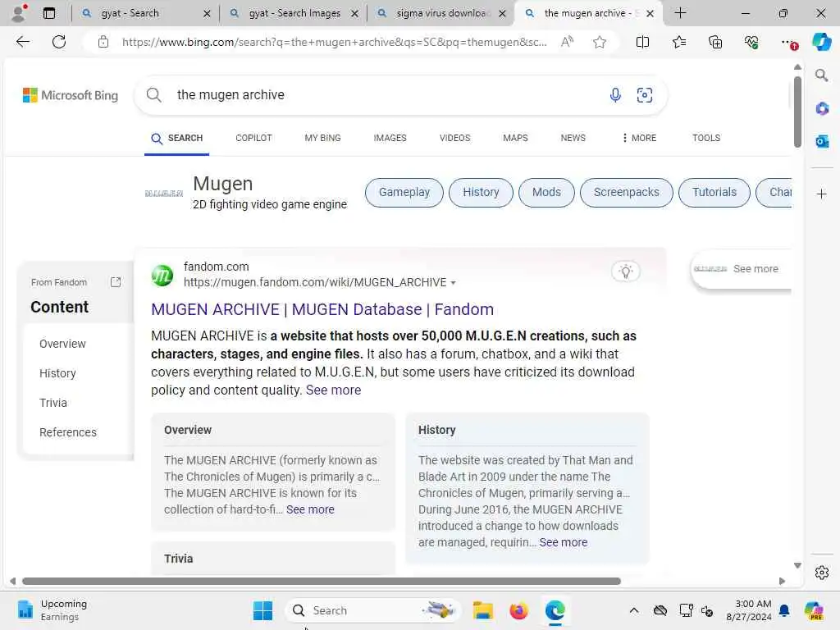Jump to History in Content list
Screen dimensions: 840x630
(57, 373)
